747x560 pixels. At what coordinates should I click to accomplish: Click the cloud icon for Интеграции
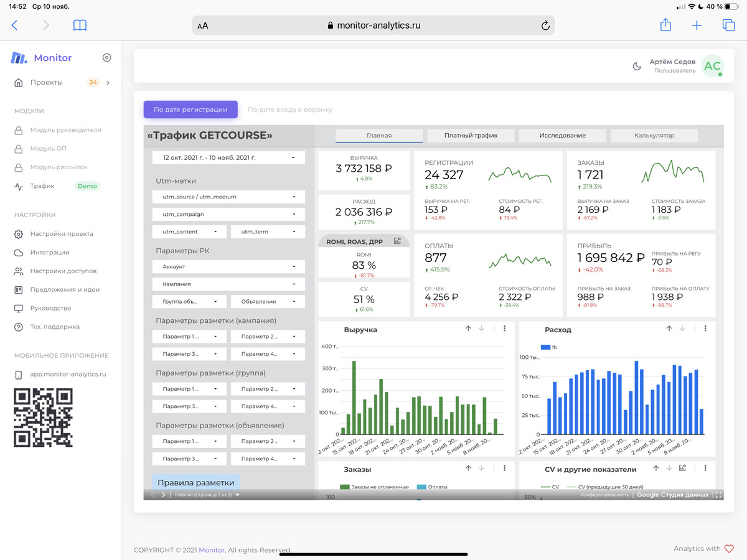point(19,253)
